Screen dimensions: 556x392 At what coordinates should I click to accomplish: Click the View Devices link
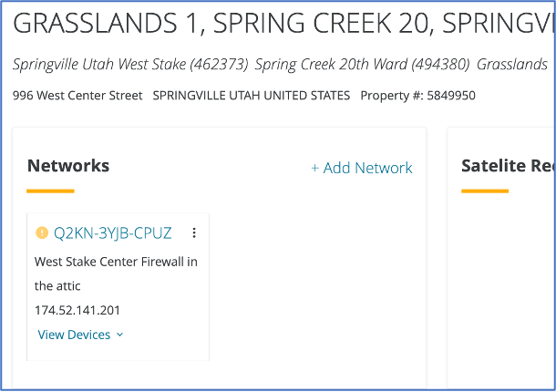(x=74, y=335)
